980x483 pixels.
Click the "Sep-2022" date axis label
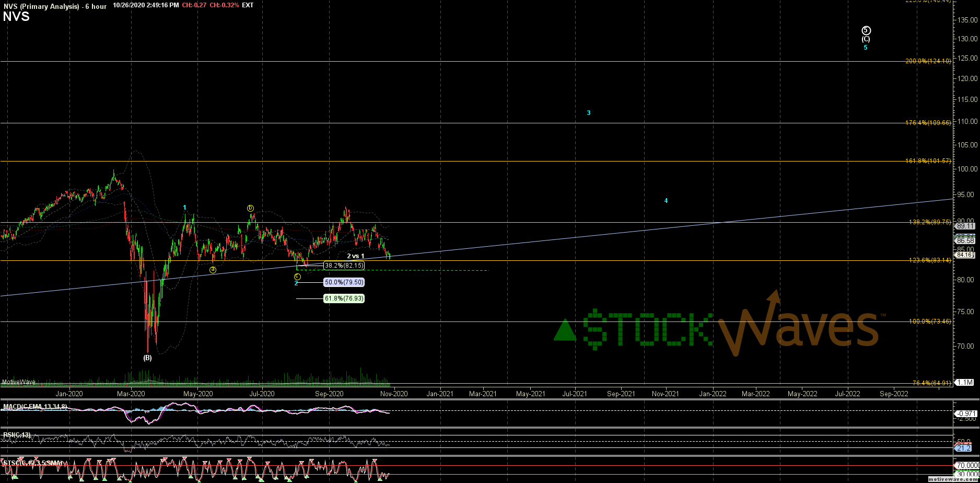click(894, 394)
